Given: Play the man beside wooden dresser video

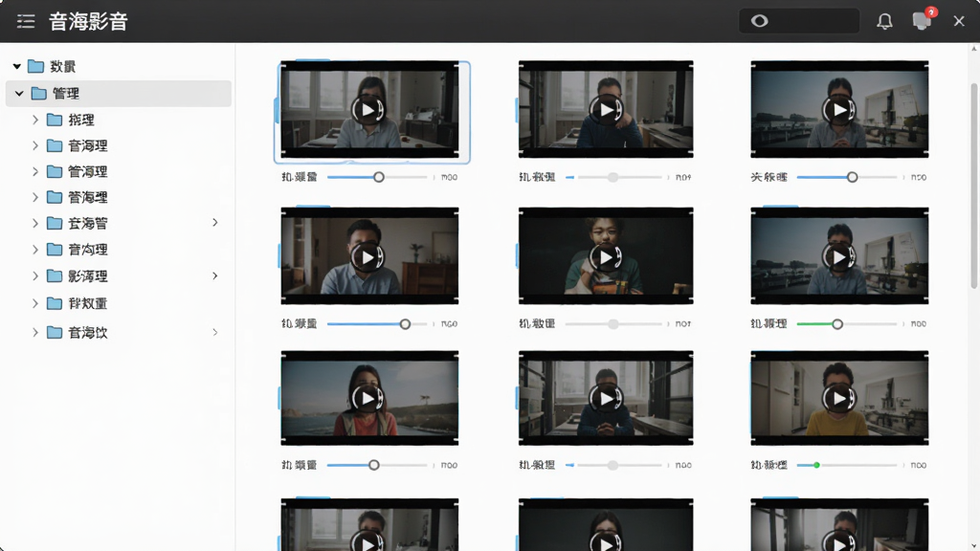Looking at the screenshot, I should coord(367,256).
